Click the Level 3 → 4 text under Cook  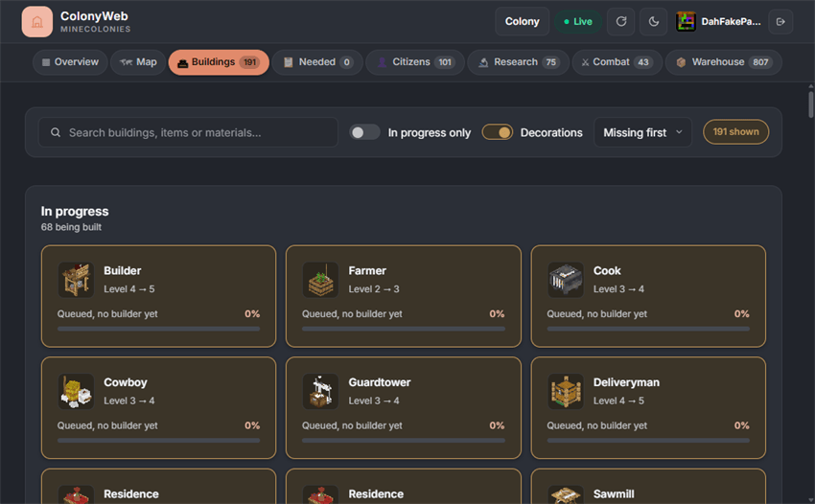(x=618, y=289)
